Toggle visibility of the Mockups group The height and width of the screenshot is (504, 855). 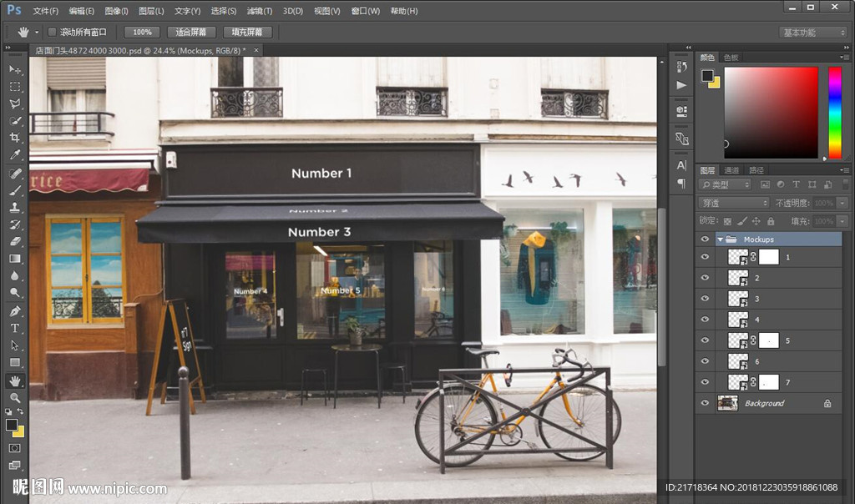(705, 239)
